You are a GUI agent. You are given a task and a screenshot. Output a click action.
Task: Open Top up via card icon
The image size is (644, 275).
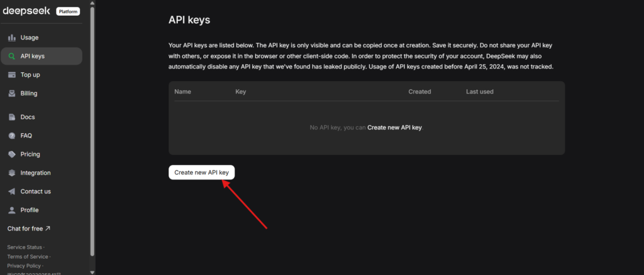[x=12, y=75]
